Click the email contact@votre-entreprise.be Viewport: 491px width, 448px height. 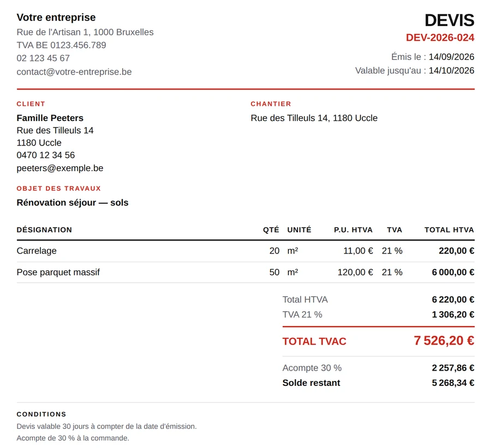pos(74,72)
